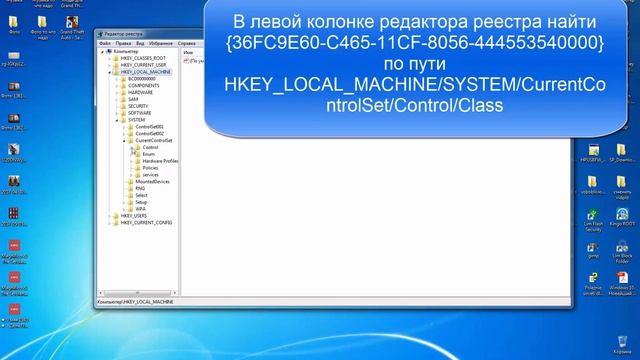Click the Компьютер root computer icon
This screenshot has height=360, width=640.
click(x=109, y=51)
